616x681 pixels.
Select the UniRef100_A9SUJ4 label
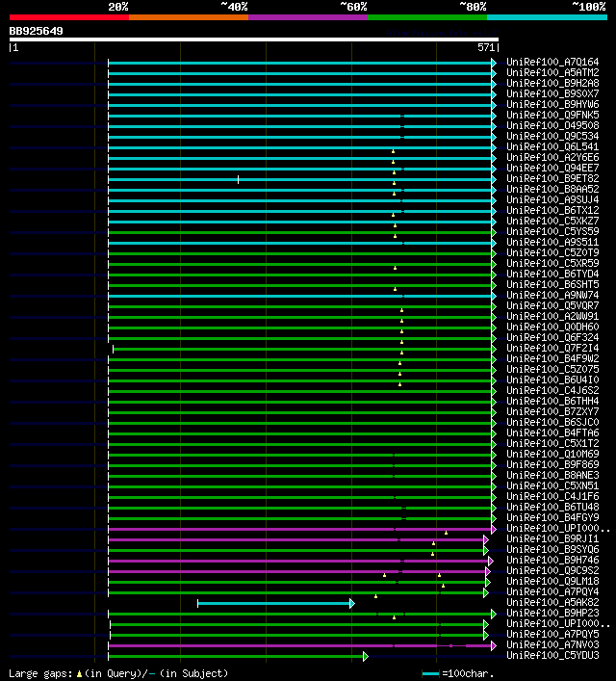[x=552, y=199]
